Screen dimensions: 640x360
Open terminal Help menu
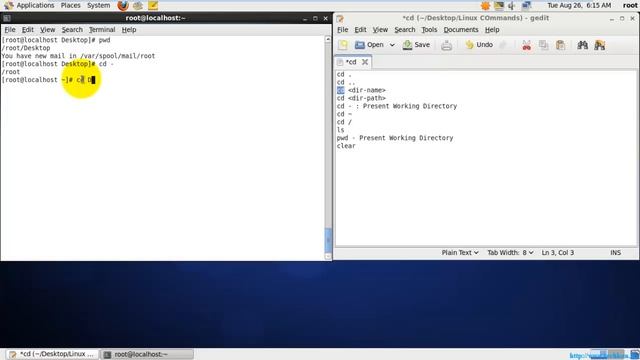tap(129, 30)
